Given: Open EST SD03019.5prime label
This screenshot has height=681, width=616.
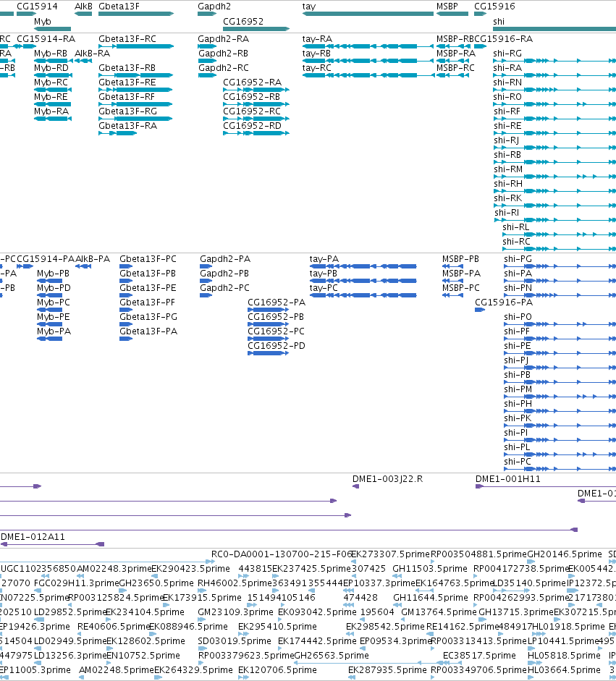Looking at the screenshot, I should (x=235, y=641).
